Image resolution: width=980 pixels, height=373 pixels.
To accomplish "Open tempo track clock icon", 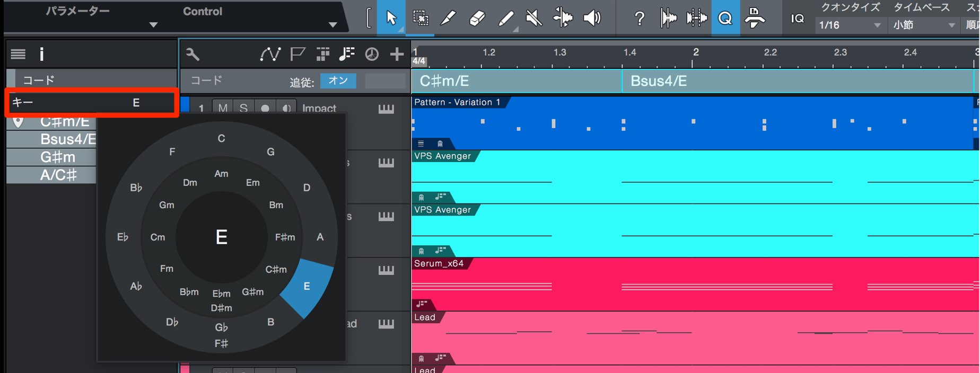I will pos(372,54).
